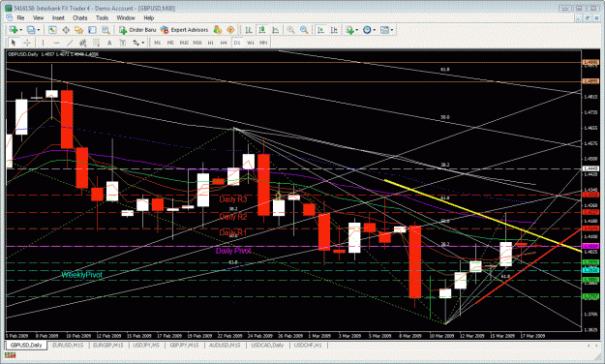Switch to USDCAD,Daily chart tab
Viewport: 605px width, 364px height.
267,345
